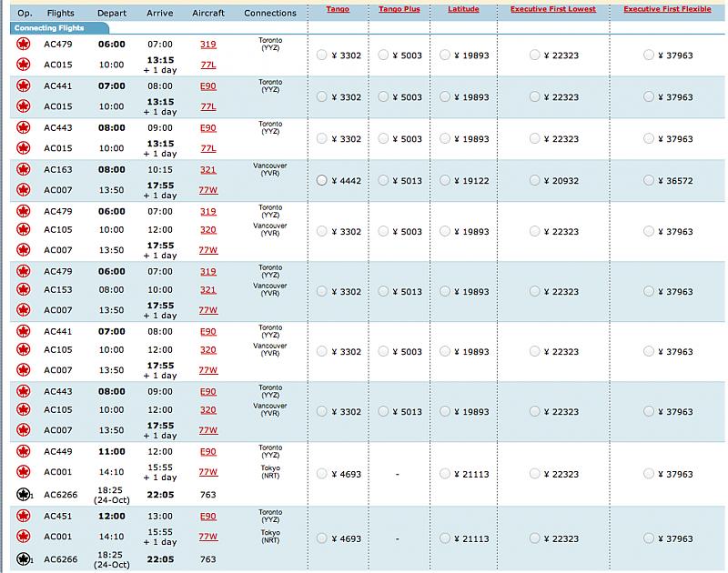
Task: Select the ¥4442 Tango fare radio button
Action: coord(322,180)
